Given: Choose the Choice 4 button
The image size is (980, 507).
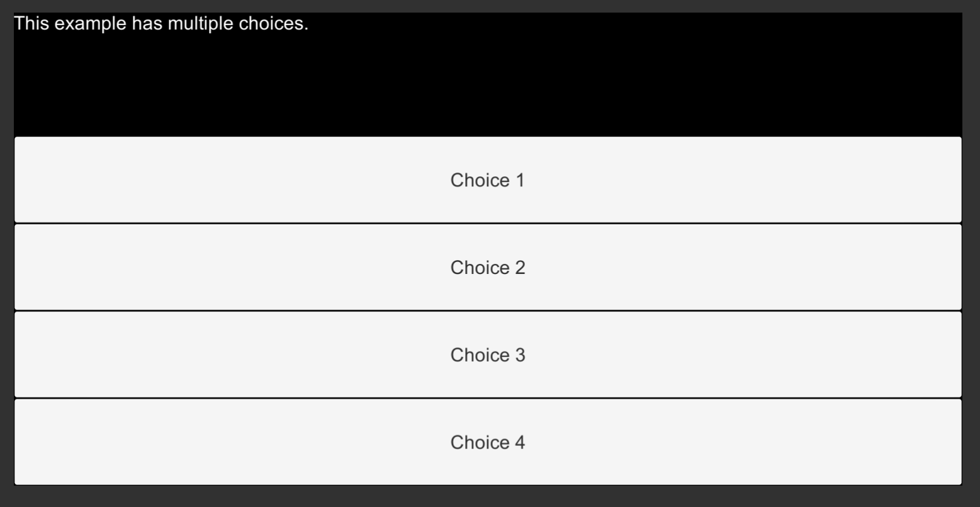Looking at the screenshot, I should (x=487, y=442).
